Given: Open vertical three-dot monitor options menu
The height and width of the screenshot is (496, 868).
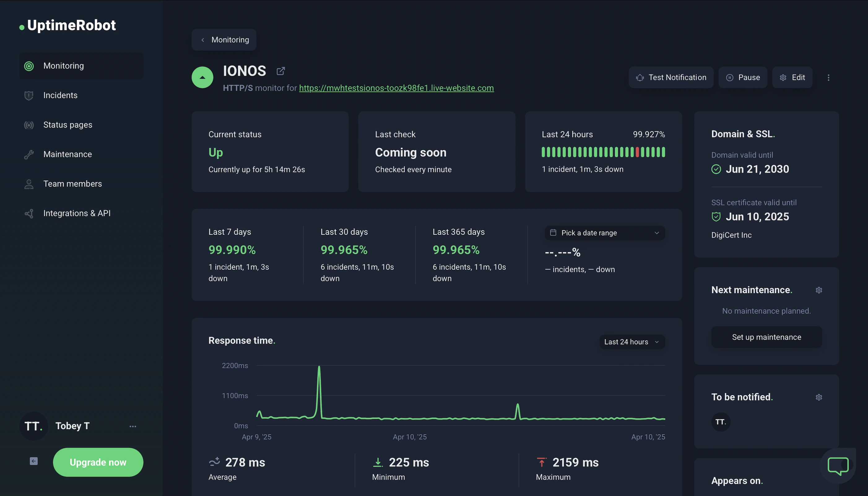Looking at the screenshot, I should click(x=828, y=78).
